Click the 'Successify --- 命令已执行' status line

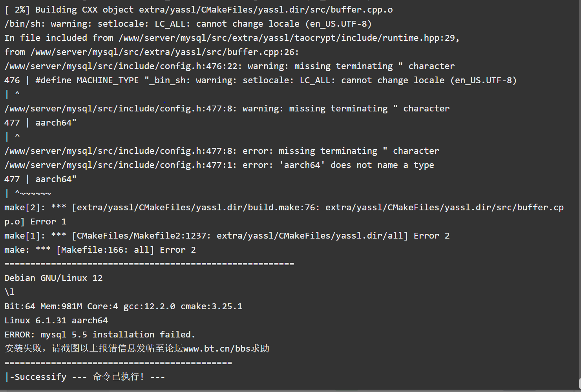85,377
